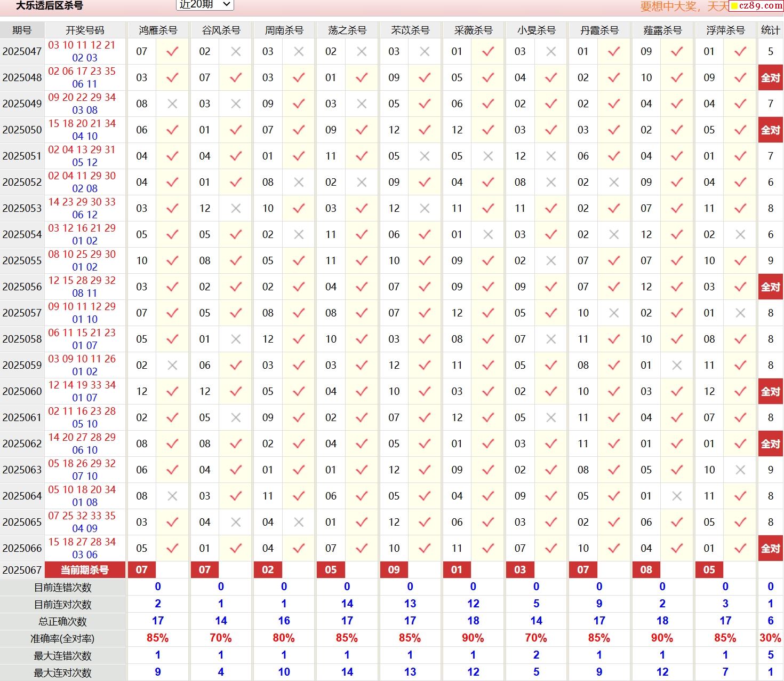784x681 pixels.
Task: Click the X mark for 鸿雁杀号 in row 2025059
Action: click(172, 366)
